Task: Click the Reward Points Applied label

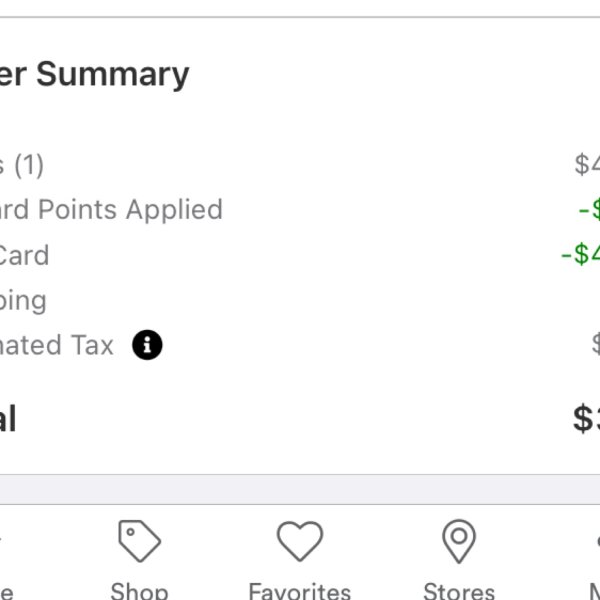Action: [x=111, y=210]
